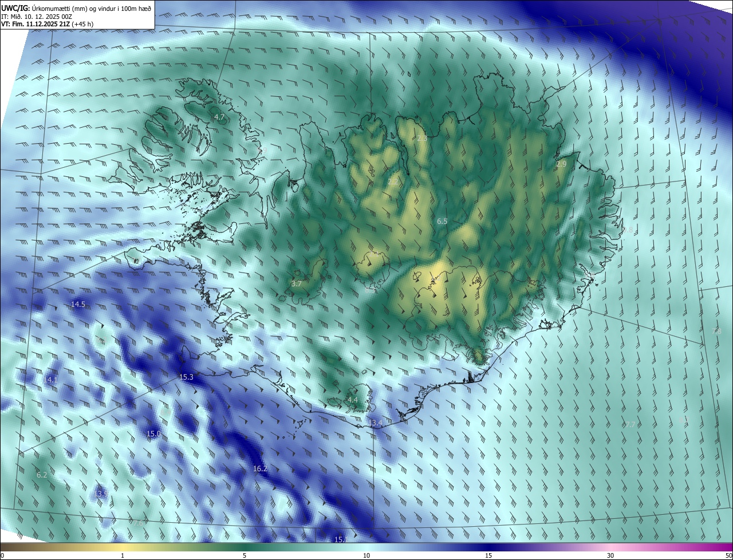The image size is (733, 560).
Task: Click the colorbar tick label "5"
Action: (x=245, y=555)
